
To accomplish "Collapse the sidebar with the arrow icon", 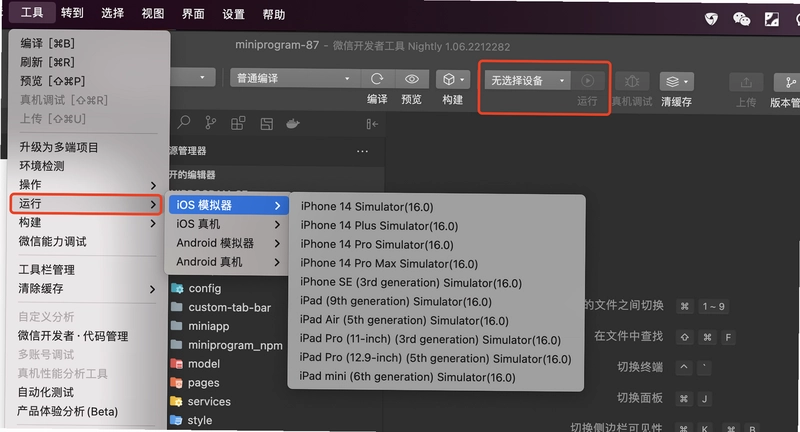I will (372, 124).
